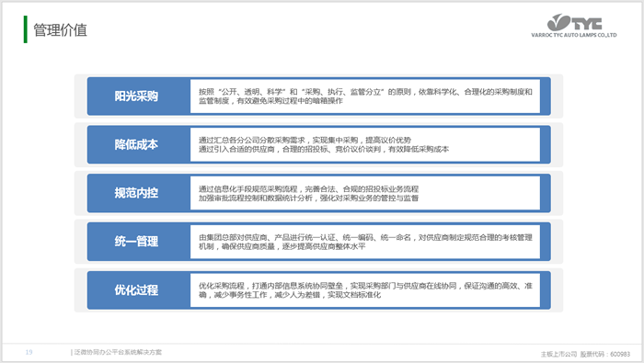644x363 pixels.
Task: Click the blue right edge of 优化过程 row
Action: point(546,290)
